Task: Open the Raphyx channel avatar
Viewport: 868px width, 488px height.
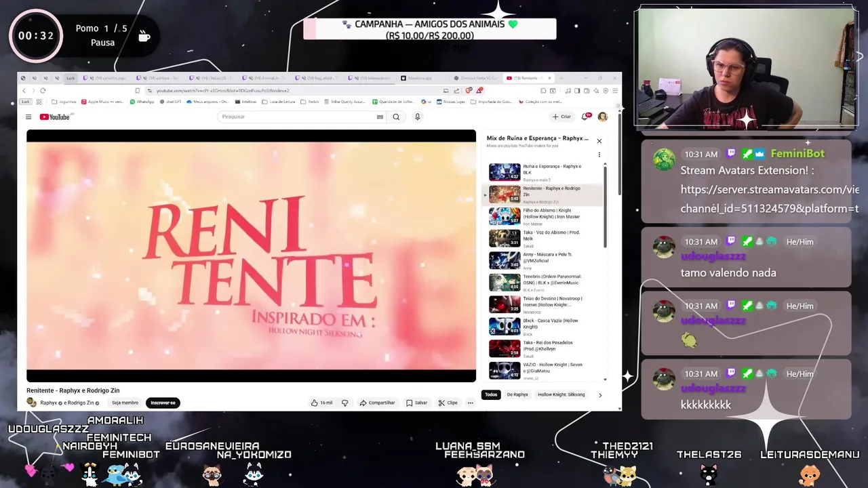Action: (31, 403)
